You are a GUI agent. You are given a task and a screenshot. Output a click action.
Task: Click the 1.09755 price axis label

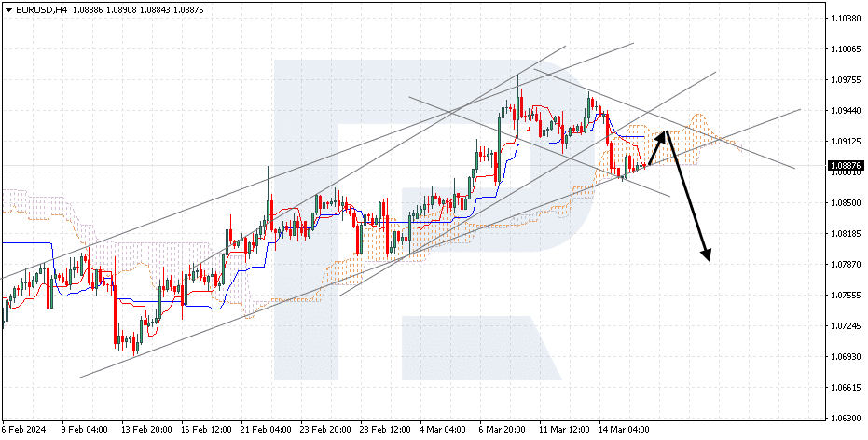pyautogui.click(x=845, y=79)
